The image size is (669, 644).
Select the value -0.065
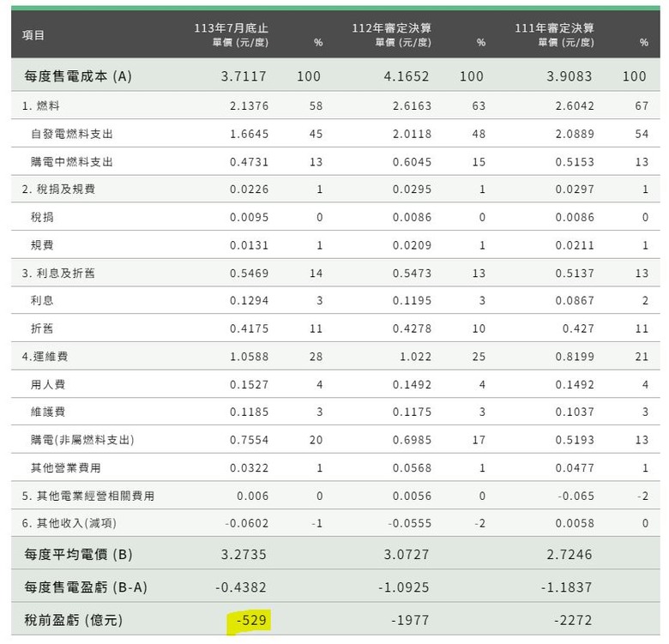pos(576,496)
